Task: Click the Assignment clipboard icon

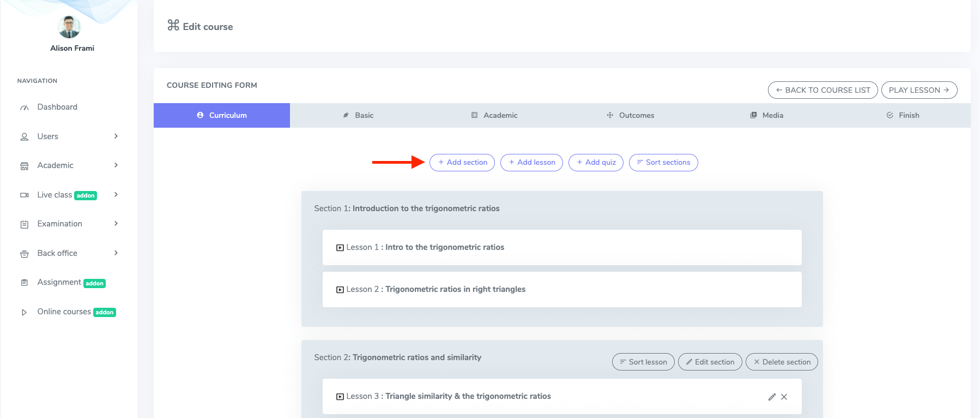Action: [24, 283]
